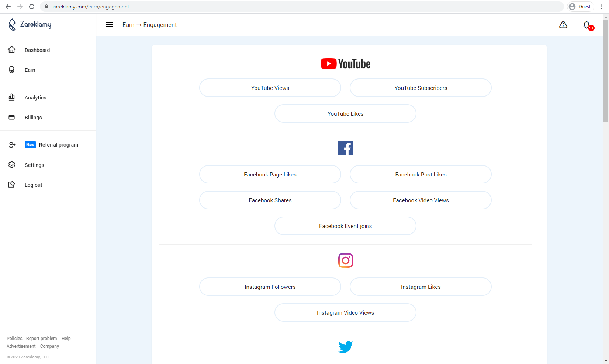The image size is (609, 364).
Task: Click the page vertical scrollbar thumb
Action: [606, 71]
